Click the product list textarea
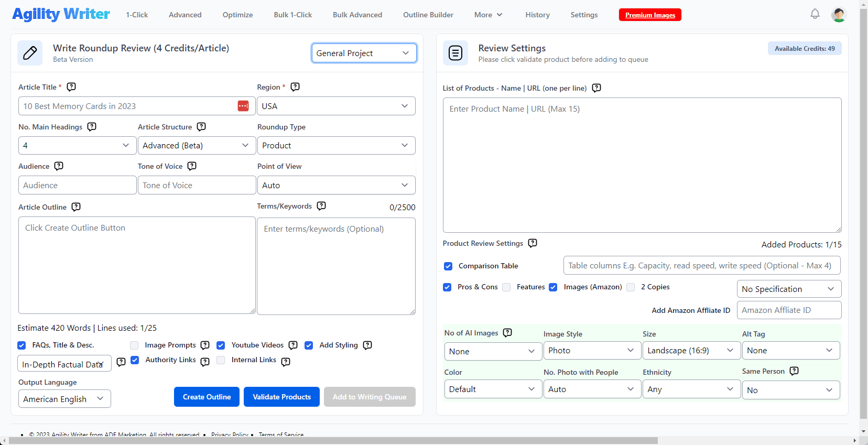The height and width of the screenshot is (445, 868). click(642, 165)
